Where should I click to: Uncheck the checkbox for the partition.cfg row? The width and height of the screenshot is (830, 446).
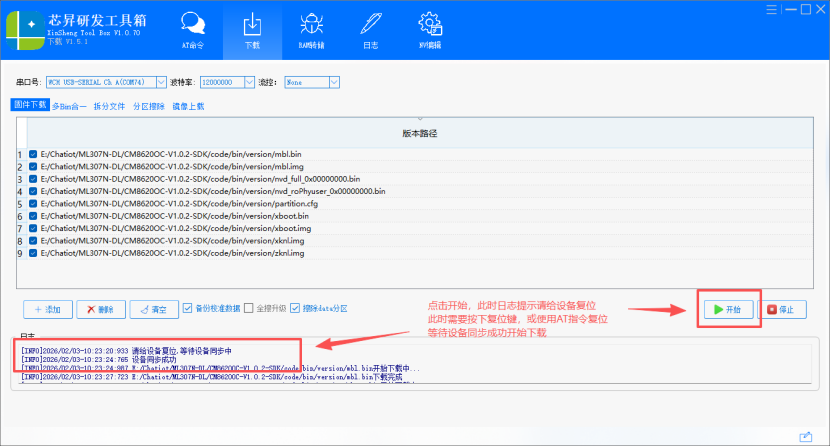pyautogui.click(x=34, y=203)
